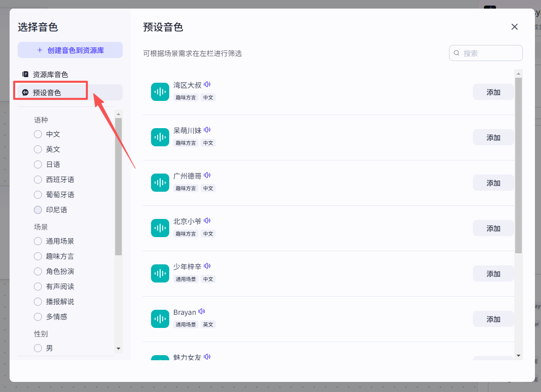Choose the 趣味方言 scene filter
Viewport: 541px width, 392px height.
click(38, 256)
